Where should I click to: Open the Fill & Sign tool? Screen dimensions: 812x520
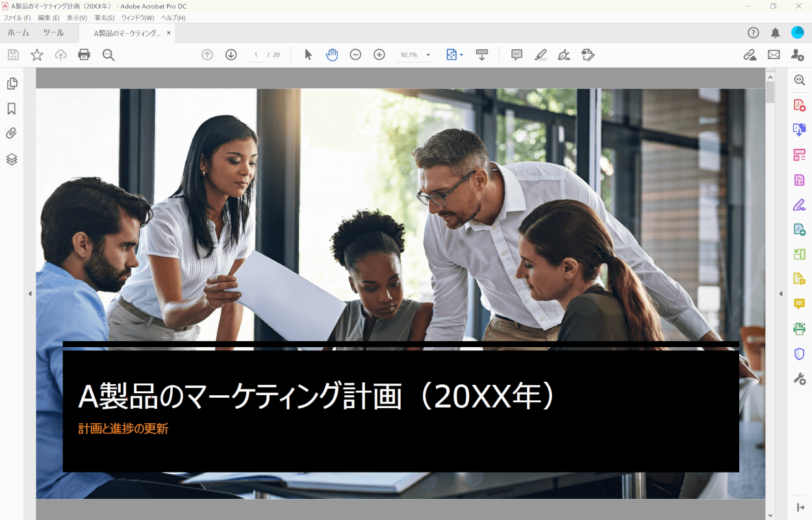[588, 55]
